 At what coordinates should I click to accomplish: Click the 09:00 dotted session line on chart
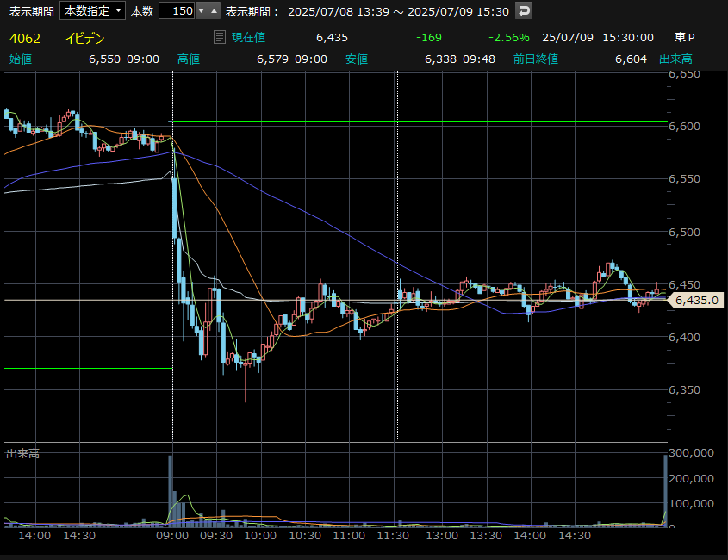[x=172, y=258]
